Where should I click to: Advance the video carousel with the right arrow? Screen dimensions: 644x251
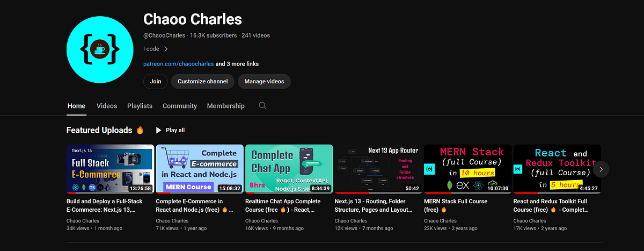601,169
